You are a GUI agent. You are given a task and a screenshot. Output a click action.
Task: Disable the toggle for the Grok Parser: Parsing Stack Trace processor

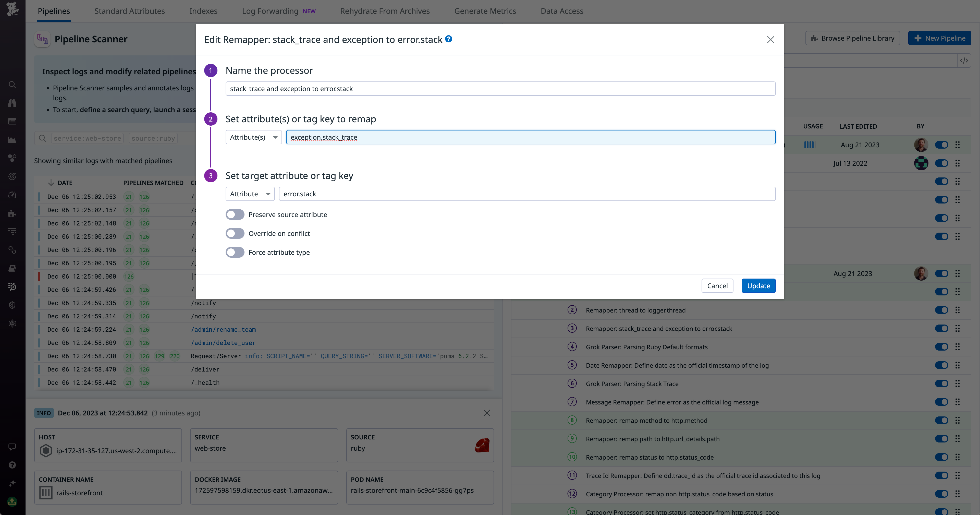tap(942, 383)
